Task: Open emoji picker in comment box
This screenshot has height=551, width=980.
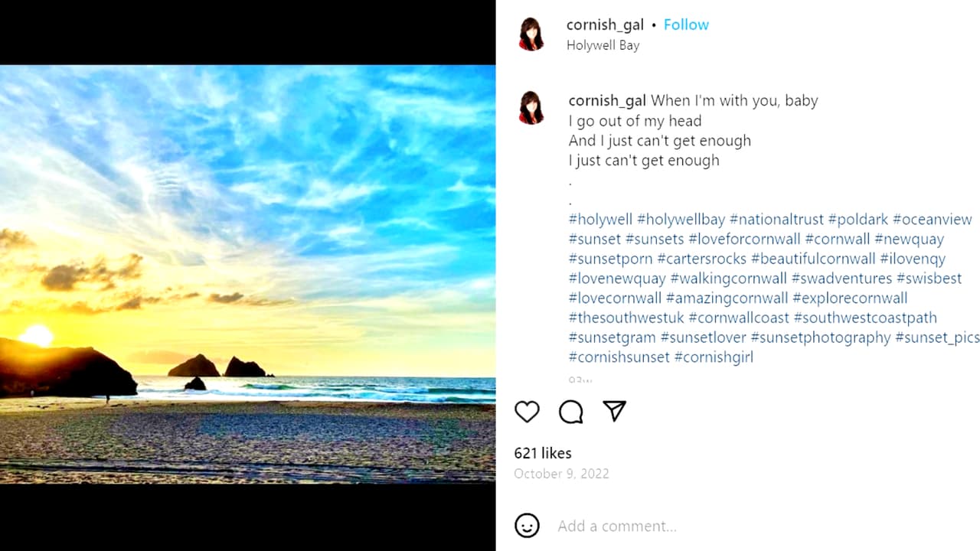Action: point(527,526)
